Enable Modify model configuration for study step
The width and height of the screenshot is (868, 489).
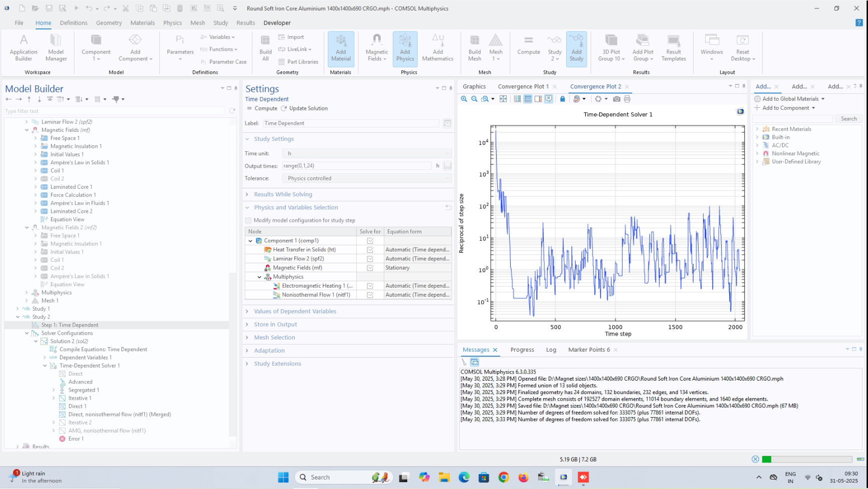248,220
